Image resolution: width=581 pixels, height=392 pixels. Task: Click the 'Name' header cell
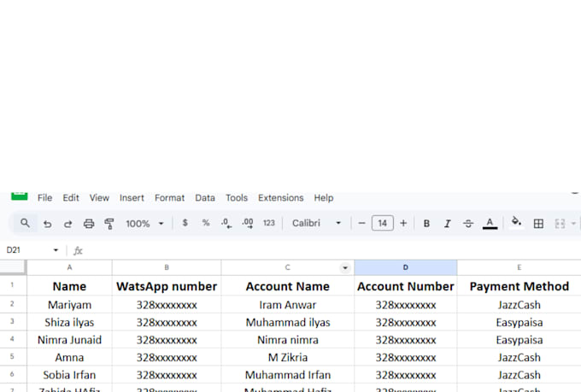(69, 286)
